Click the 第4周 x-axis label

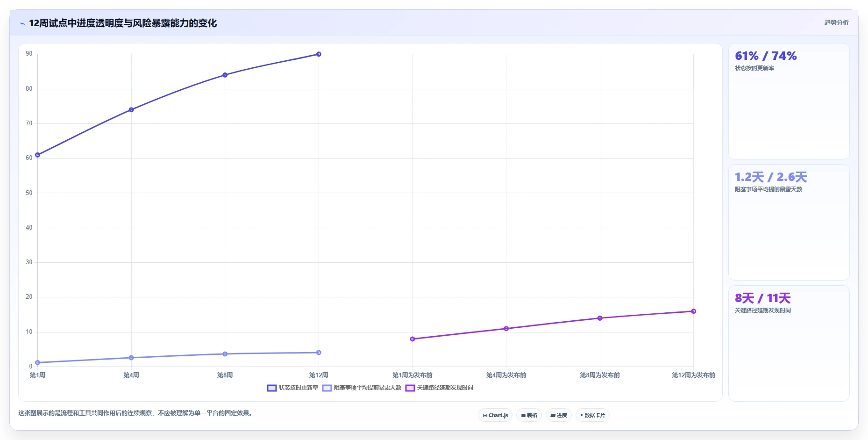(x=131, y=375)
